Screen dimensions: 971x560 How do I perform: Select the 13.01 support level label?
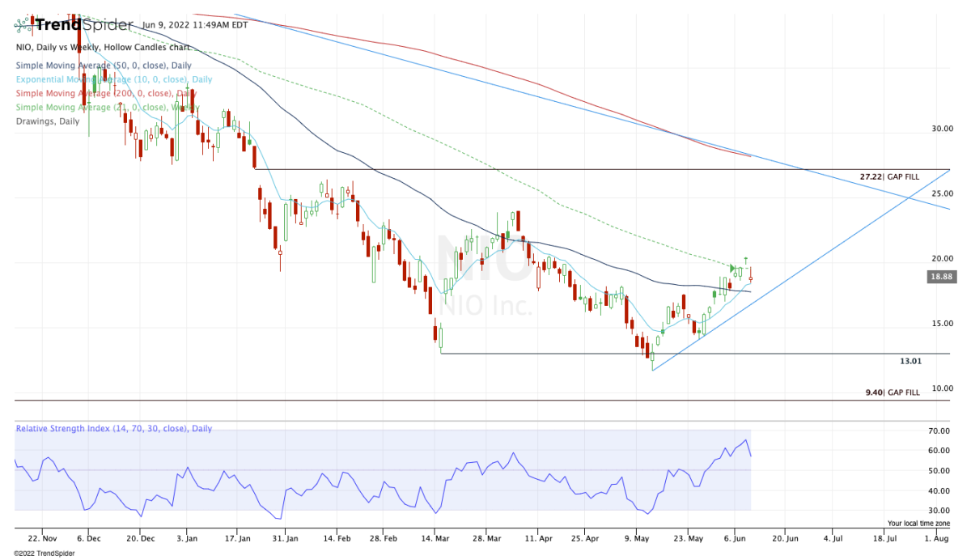[911, 359]
